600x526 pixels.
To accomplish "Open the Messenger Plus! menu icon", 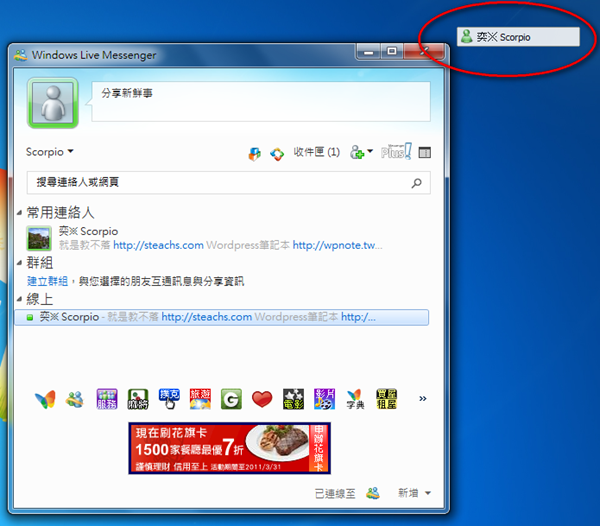I will 396,151.
